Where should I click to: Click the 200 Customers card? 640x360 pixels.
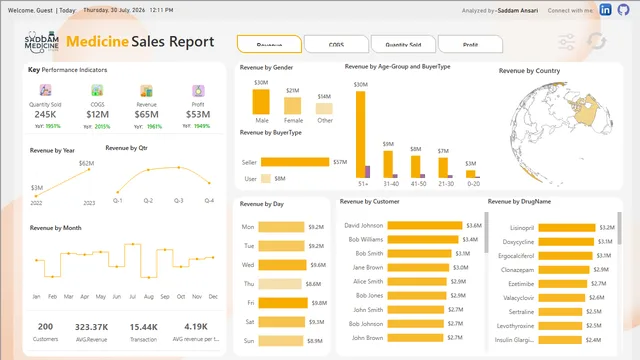[45, 332]
